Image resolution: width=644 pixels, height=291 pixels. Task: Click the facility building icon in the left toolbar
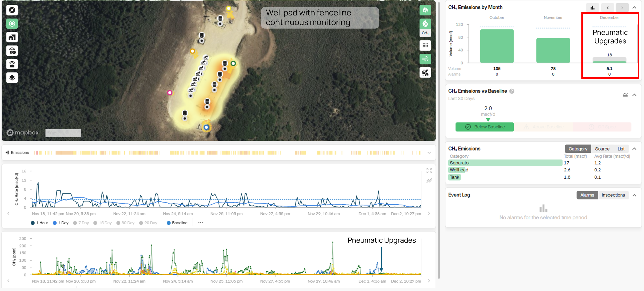(x=12, y=37)
